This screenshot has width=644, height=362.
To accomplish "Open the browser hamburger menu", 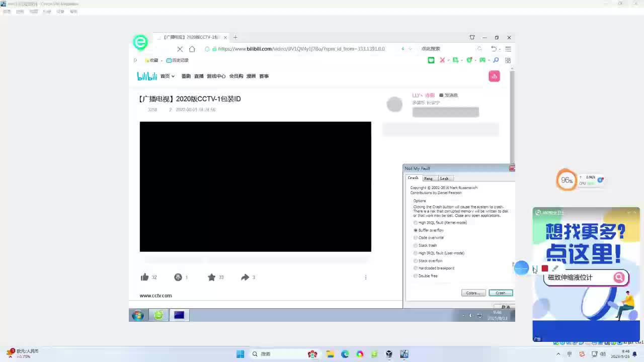I will 508,49.
